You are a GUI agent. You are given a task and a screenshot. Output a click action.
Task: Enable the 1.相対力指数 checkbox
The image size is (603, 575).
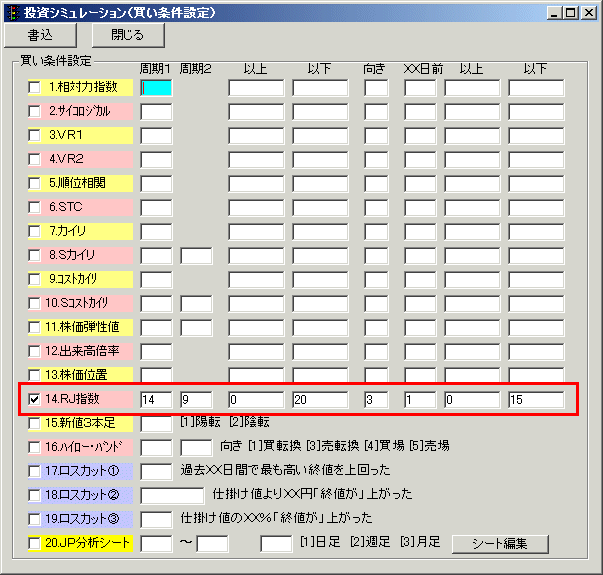[34, 87]
